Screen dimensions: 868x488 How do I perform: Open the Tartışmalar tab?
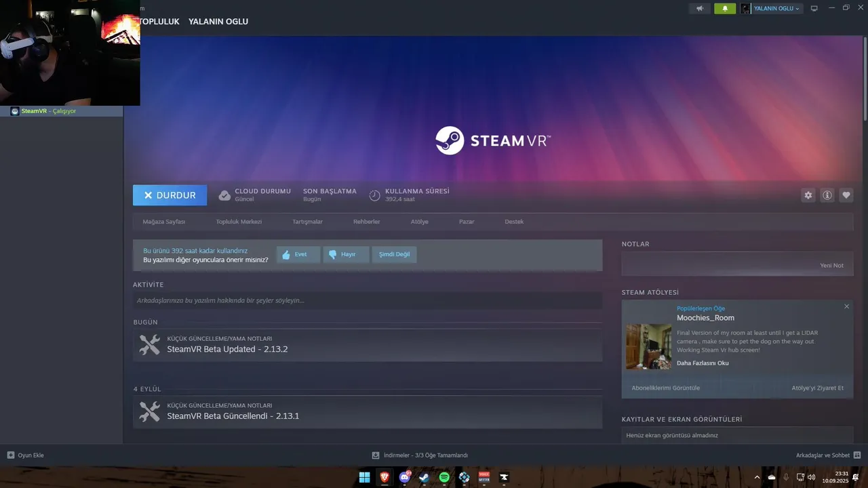(307, 222)
